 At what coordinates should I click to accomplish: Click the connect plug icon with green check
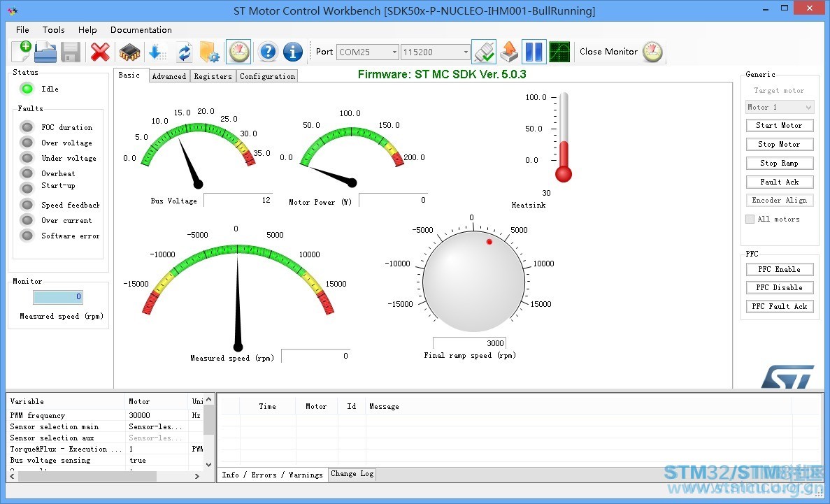point(484,52)
